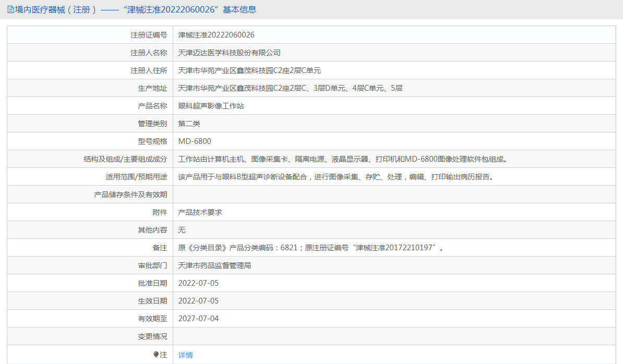Click the 有效期至 label

152,319
